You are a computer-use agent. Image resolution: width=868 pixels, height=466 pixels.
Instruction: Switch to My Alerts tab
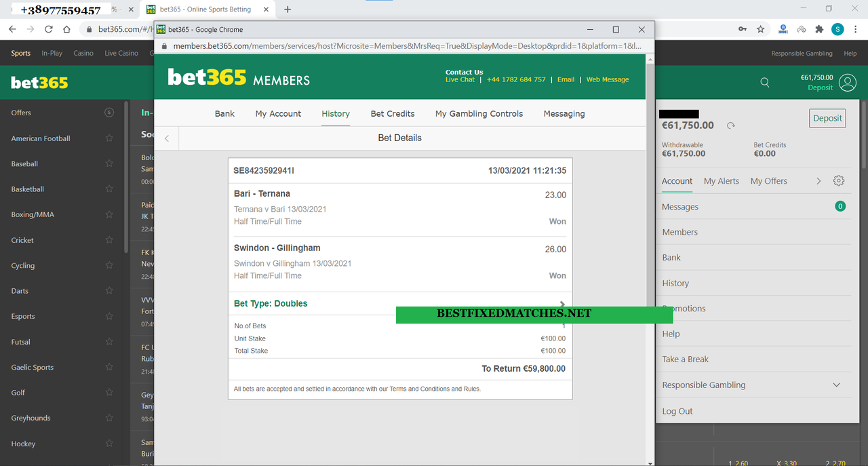click(x=722, y=181)
